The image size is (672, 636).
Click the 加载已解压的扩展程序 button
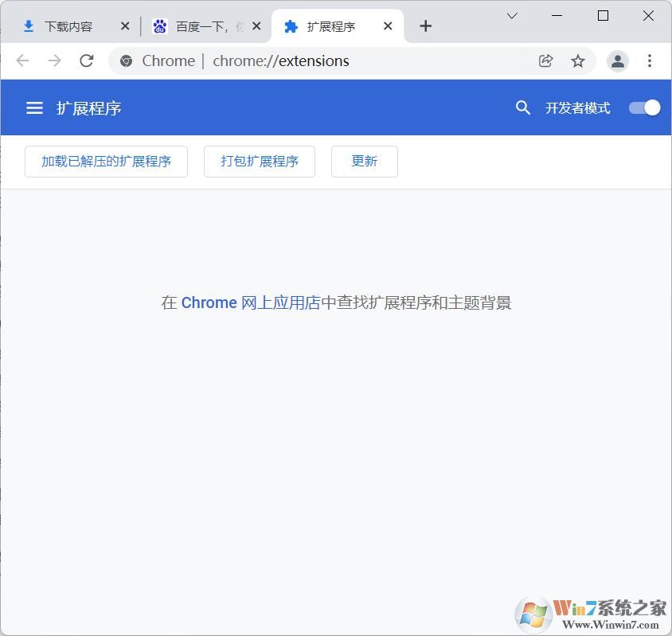coord(106,161)
